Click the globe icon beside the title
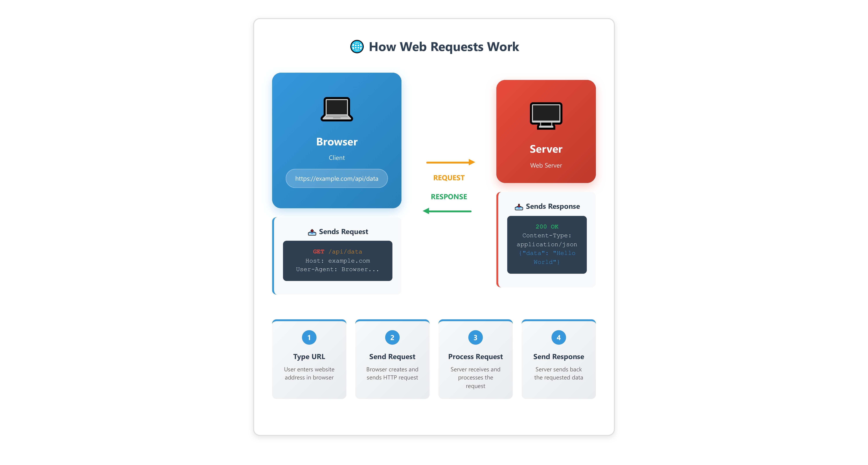 pyautogui.click(x=357, y=47)
